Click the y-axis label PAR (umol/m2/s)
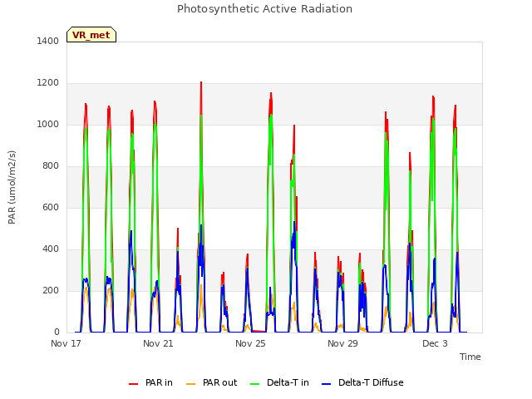 (x=12, y=187)
